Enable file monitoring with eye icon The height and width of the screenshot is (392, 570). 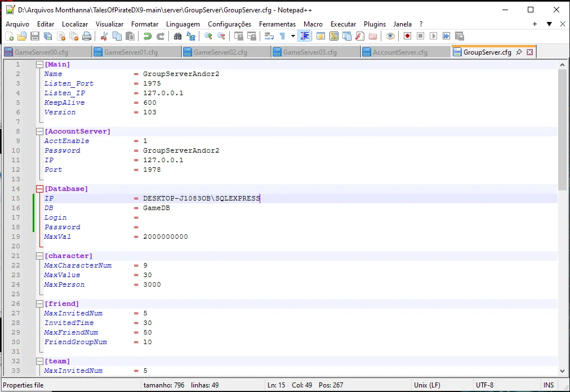[390, 35]
